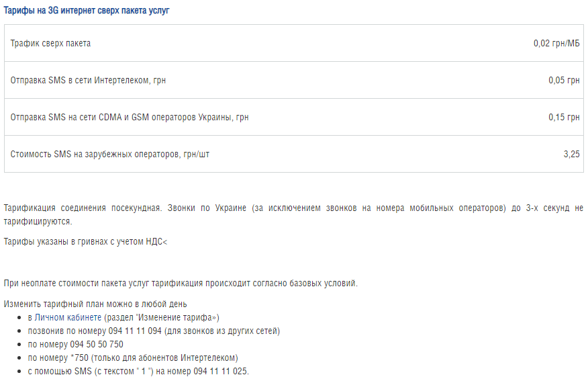Select the Трафик сверх пакета row label
This screenshot has height=379, width=588.
(50, 44)
